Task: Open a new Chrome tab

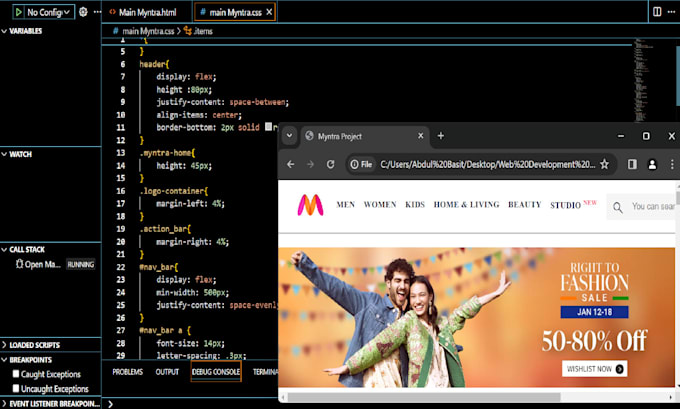Action: coord(441,136)
